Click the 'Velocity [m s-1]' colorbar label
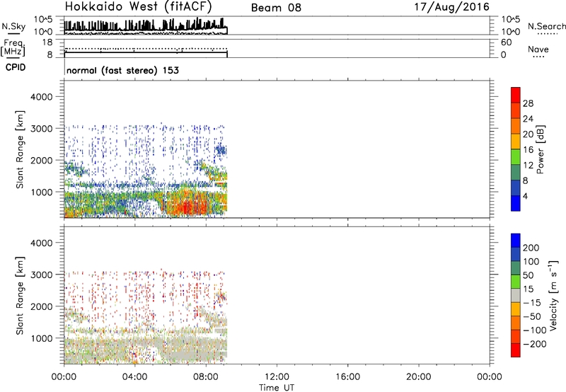The height and width of the screenshot is (392, 566). pos(553,295)
